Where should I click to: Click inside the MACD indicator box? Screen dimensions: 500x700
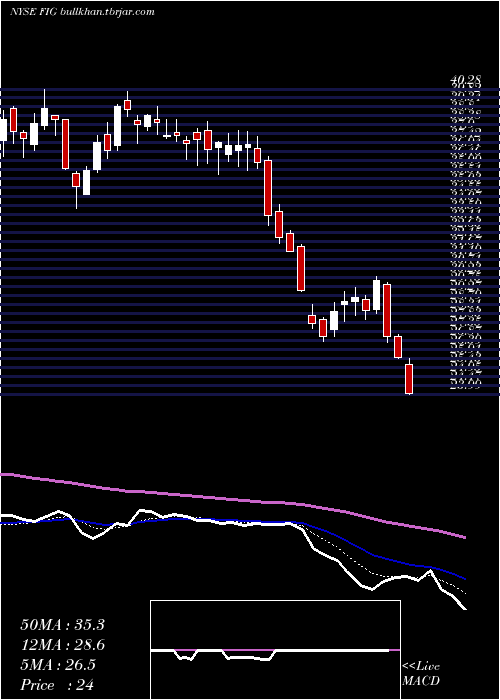275,650
